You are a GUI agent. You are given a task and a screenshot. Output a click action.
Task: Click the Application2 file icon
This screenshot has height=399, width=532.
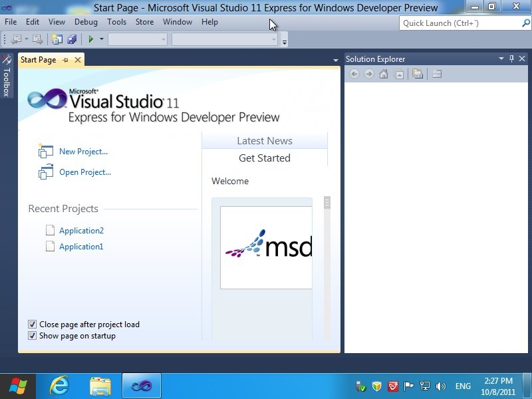click(51, 230)
